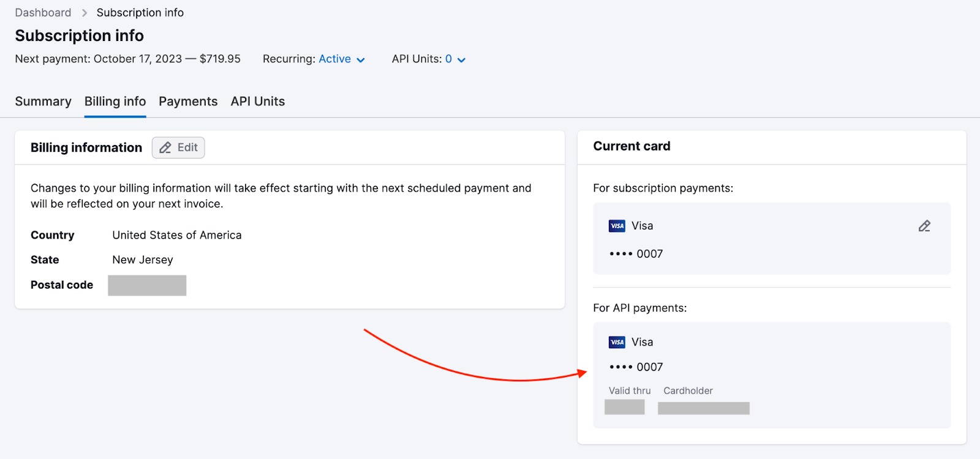The height and width of the screenshot is (459, 980).
Task: Click the Billing information heading
Action: pyautogui.click(x=86, y=147)
